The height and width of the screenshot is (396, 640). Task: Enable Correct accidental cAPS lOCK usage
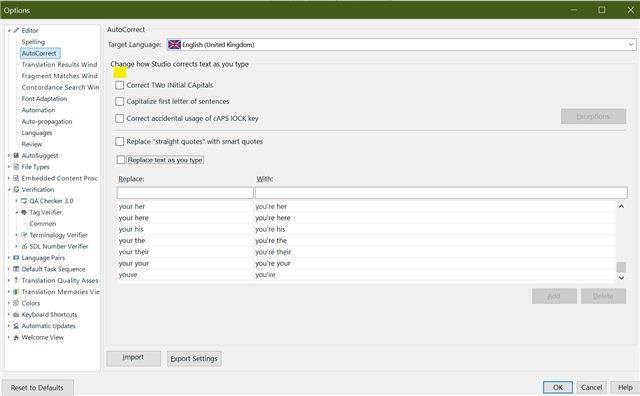point(120,118)
